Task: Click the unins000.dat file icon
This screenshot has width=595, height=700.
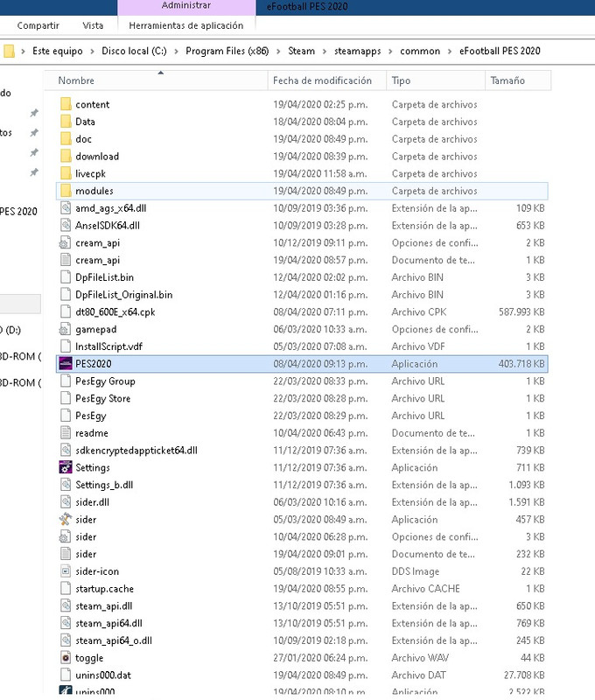Action: coord(66,675)
